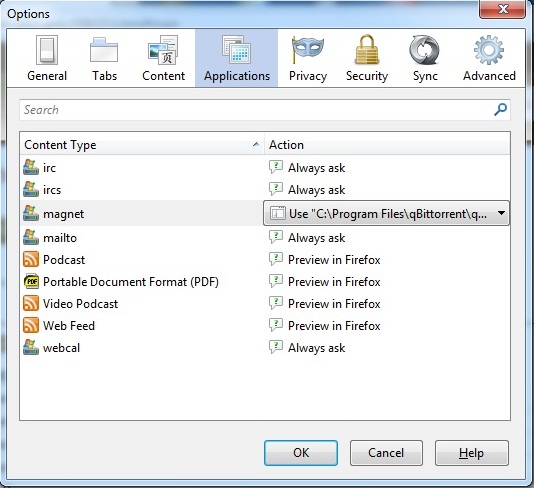
Task: Sort by the Content Type column header
Action: pos(142,145)
